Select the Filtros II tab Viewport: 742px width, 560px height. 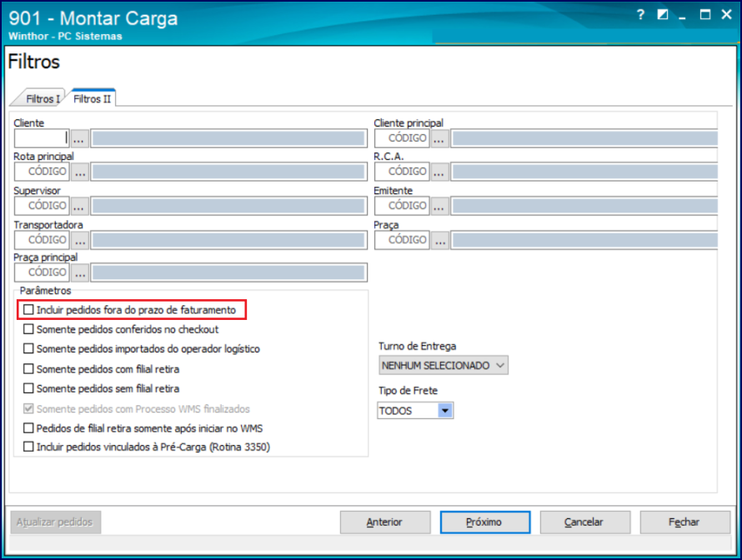pos(93,98)
